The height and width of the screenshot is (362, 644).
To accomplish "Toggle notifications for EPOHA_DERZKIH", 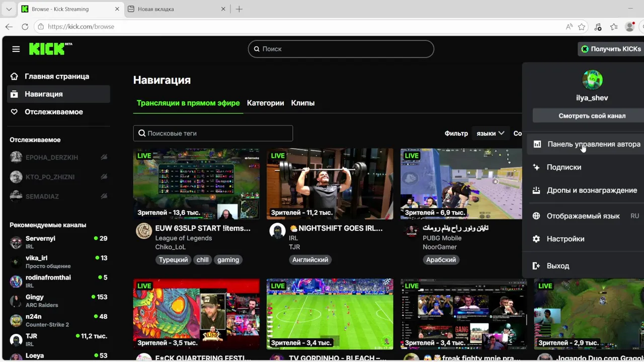I will [104, 157].
